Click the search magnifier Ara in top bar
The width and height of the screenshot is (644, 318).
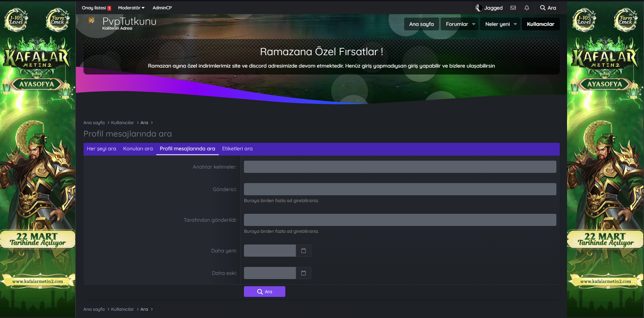click(x=548, y=8)
